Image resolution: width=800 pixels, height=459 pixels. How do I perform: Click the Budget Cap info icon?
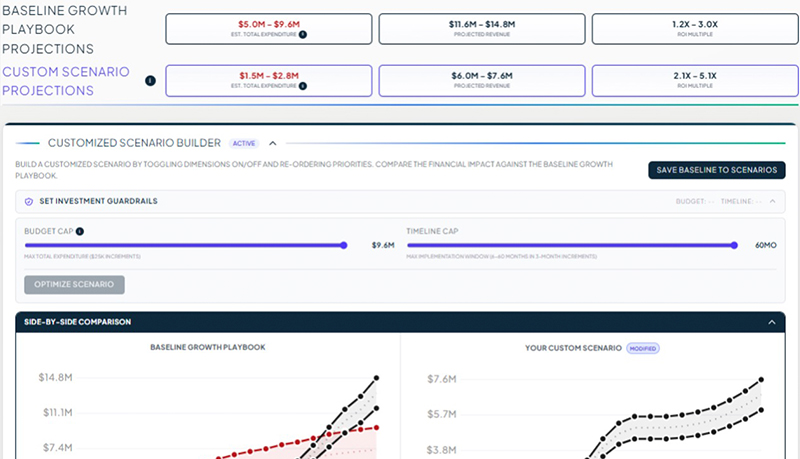click(80, 231)
